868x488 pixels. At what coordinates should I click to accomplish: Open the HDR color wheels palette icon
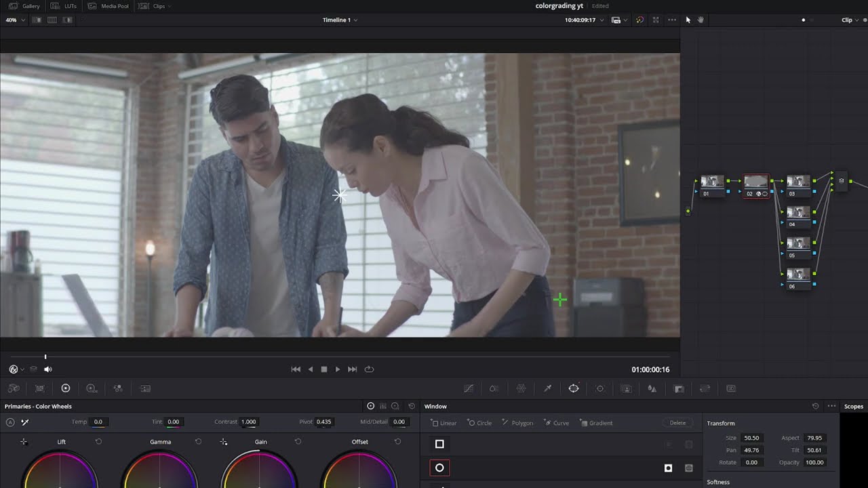(x=92, y=388)
